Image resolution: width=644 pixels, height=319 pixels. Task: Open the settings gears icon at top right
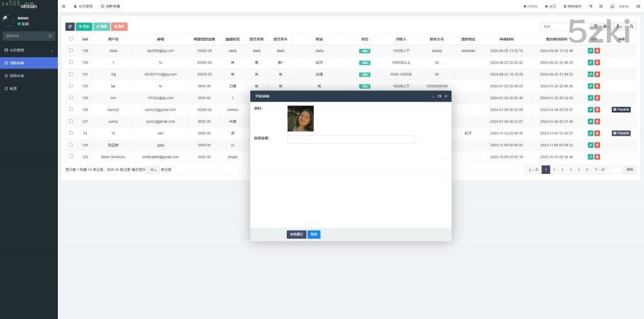[637, 6]
